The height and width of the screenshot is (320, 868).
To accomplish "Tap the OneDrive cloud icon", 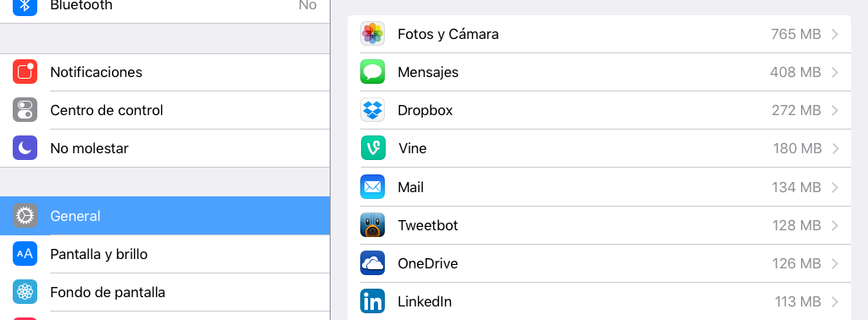I will (x=373, y=263).
